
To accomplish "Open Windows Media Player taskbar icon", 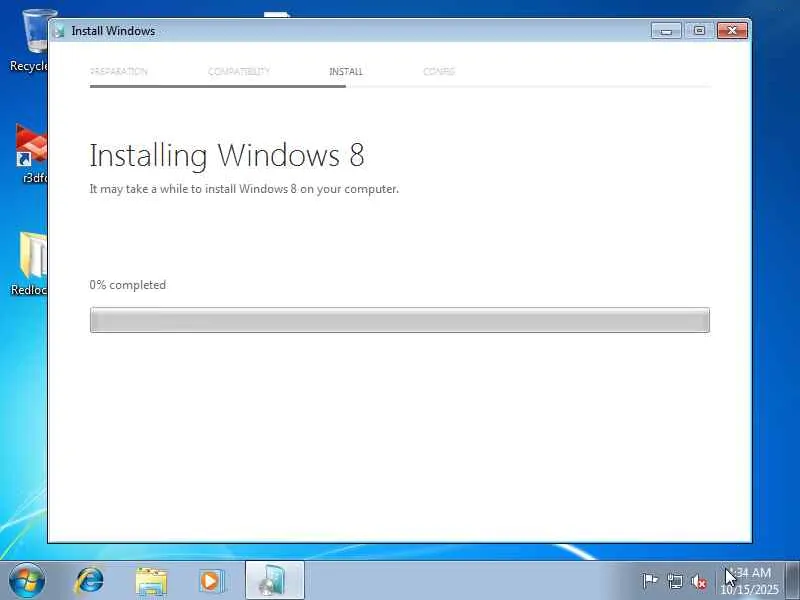I will pos(211,581).
